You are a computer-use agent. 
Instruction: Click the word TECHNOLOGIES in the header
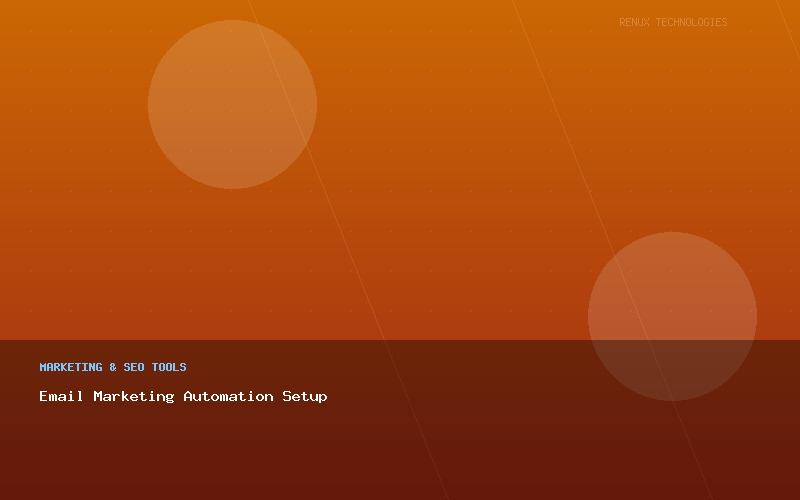pyautogui.click(x=691, y=22)
